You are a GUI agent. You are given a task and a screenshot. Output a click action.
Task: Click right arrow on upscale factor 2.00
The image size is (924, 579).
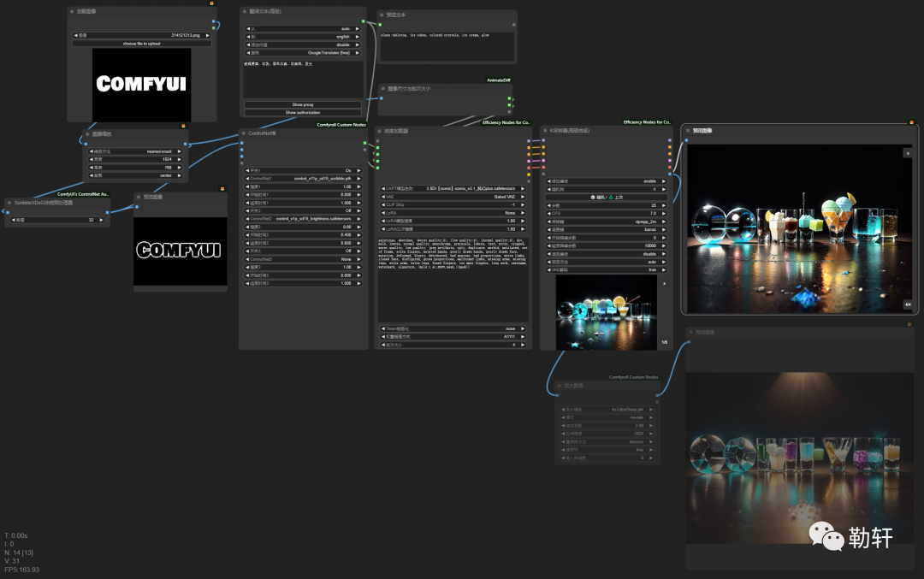(x=650, y=425)
